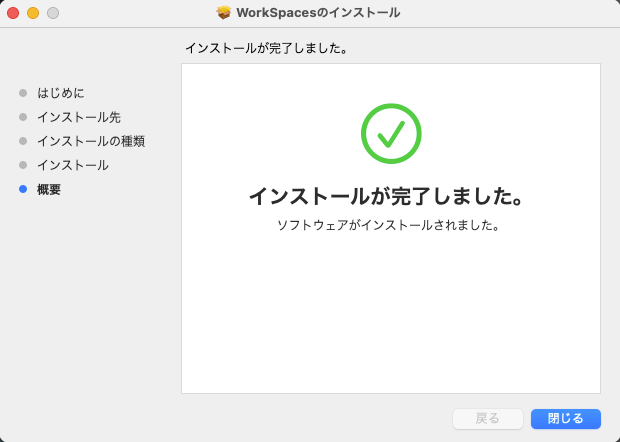Select the 概要 step in sidebar
Image resolution: width=620 pixels, height=442 pixels.
pos(49,189)
